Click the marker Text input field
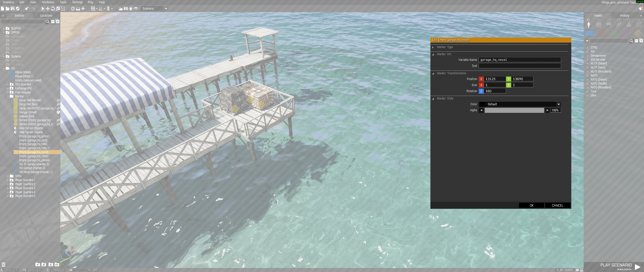This screenshot has height=272, width=644. [x=520, y=66]
